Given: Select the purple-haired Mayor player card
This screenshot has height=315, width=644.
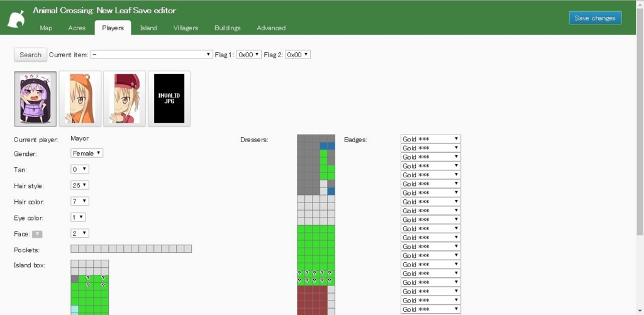Looking at the screenshot, I should click(x=35, y=99).
